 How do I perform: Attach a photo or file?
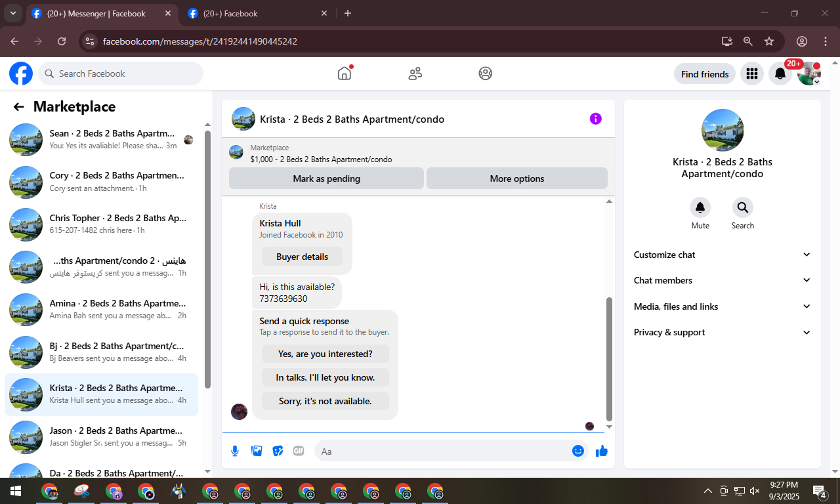click(257, 451)
